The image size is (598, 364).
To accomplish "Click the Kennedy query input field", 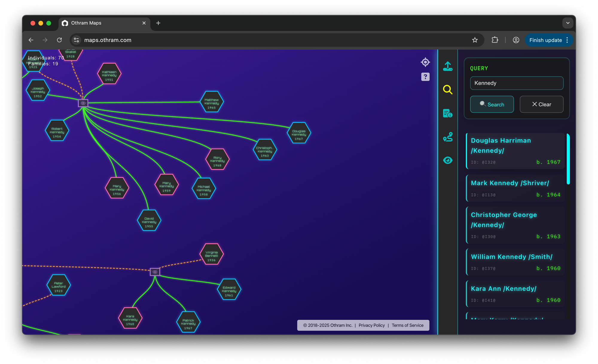I will (516, 83).
